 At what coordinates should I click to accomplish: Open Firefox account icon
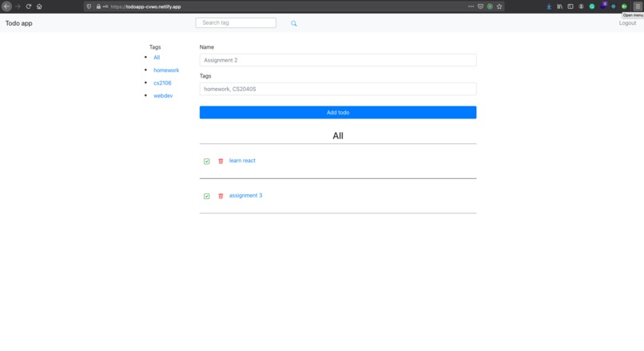(x=581, y=6)
